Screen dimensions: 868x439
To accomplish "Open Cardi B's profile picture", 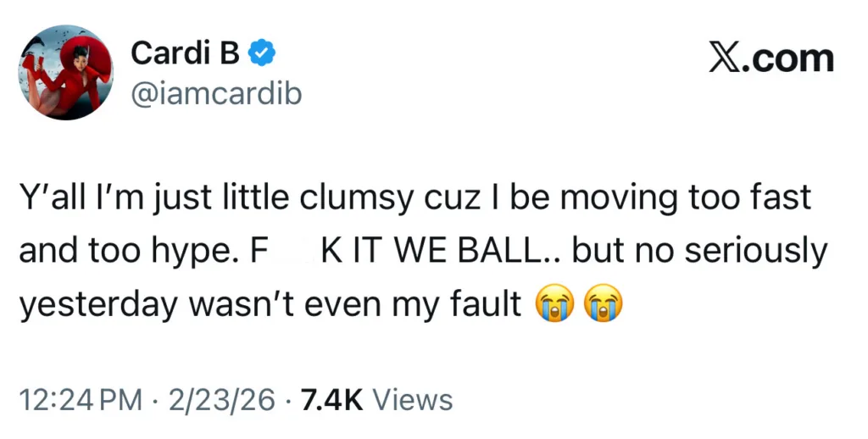I will pyautogui.click(x=65, y=73).
